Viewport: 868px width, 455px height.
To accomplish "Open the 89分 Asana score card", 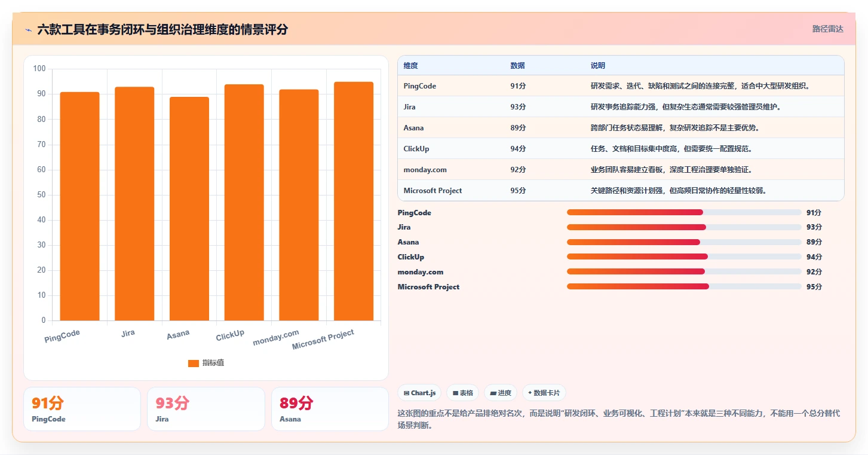I will (x=330, y=409).
